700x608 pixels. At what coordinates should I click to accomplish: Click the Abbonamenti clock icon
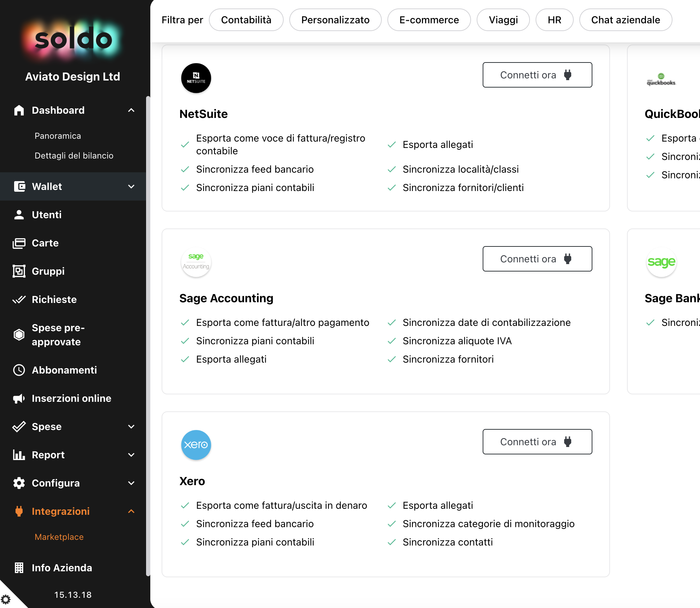(x=19, y=370)
